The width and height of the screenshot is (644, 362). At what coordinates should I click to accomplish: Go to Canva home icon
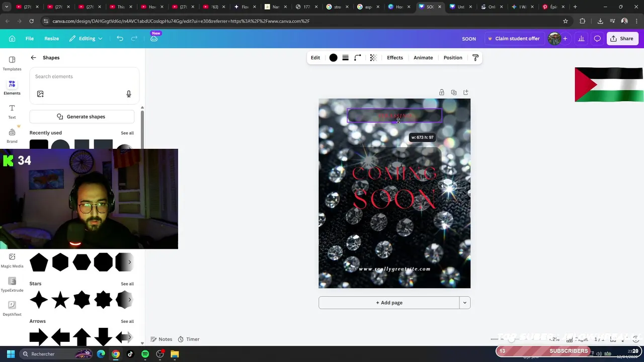12,39
